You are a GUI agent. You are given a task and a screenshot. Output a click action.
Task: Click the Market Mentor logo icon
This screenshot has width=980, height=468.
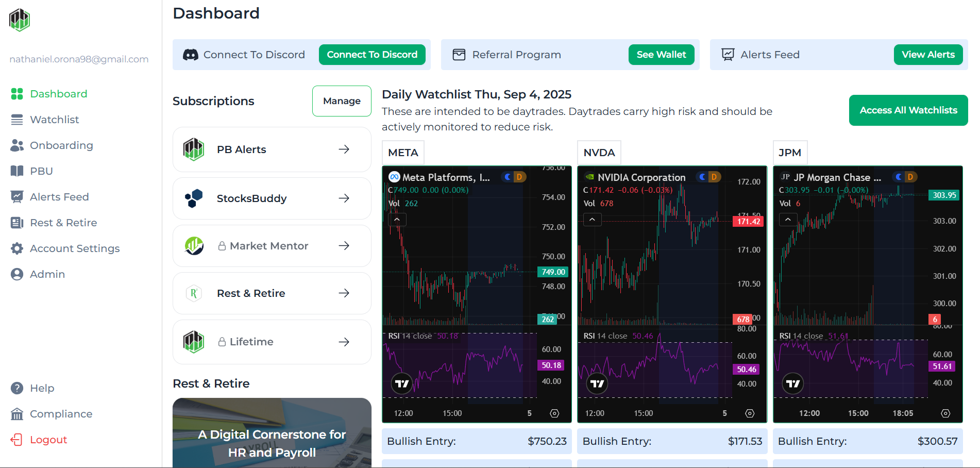(194, 246)
